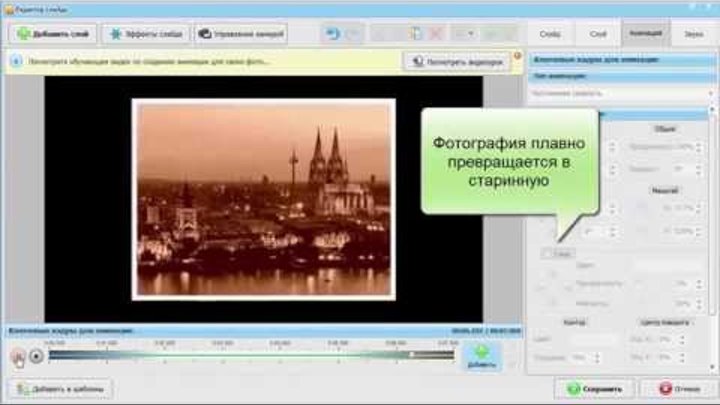Open Эффекты слайда effects menu
This screenshot has width=720, height=405.
tap(147, 33)
